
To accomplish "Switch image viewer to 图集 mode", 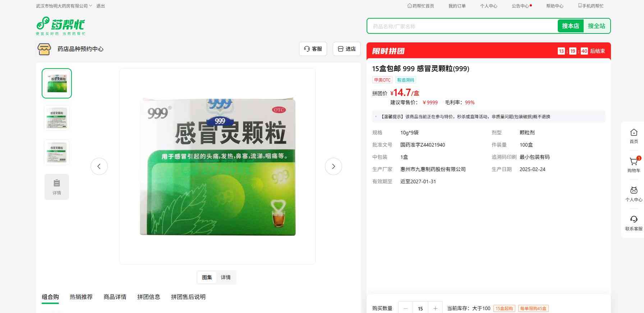I will pyautogui.click(x=207, y=277).
